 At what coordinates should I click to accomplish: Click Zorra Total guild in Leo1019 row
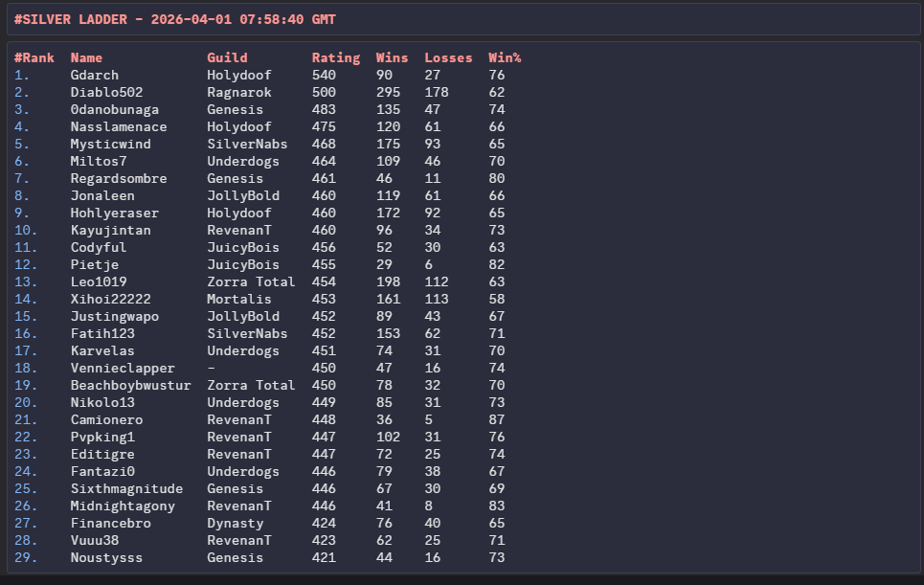251,281
